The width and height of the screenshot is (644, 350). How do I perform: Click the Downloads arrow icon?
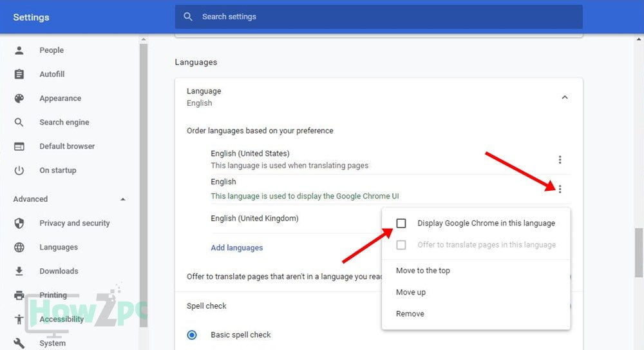tap(19, 271)
